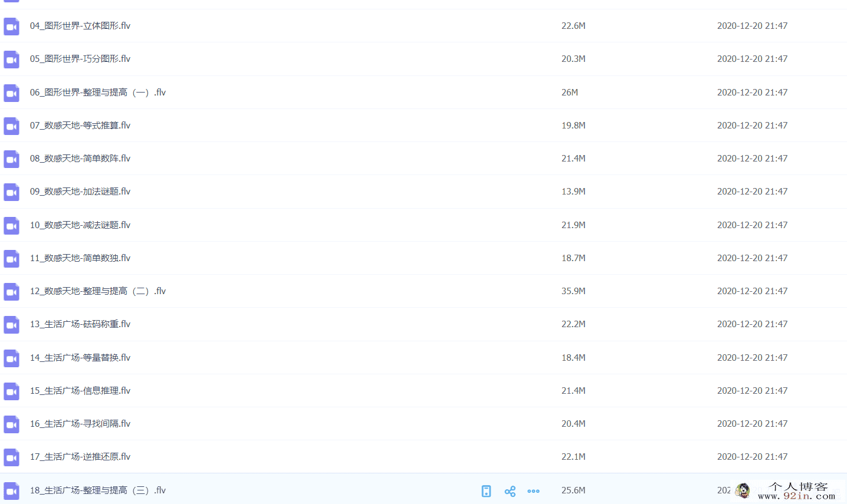This screenshot has height=504, width=847.
Task: Click the 22.1M size value
Action: (573, 457)
